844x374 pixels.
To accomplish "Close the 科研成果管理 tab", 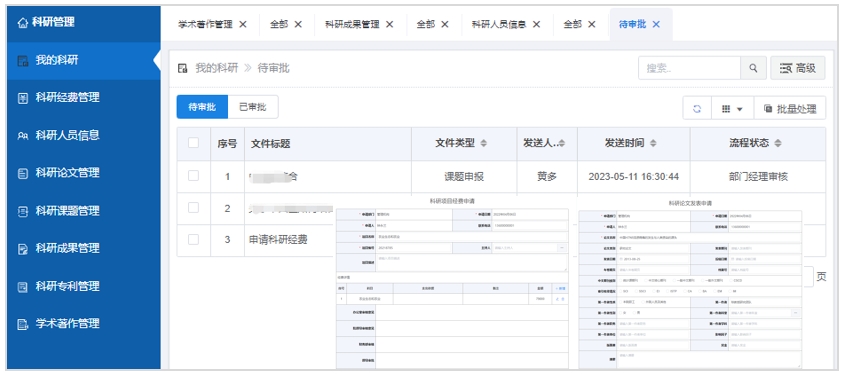I will 390,24.
